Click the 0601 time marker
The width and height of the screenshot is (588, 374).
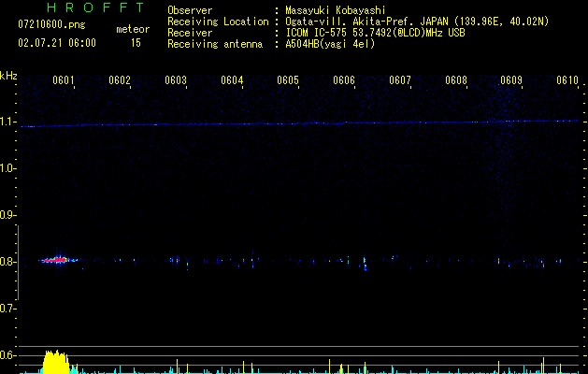(x=63, y=80)
